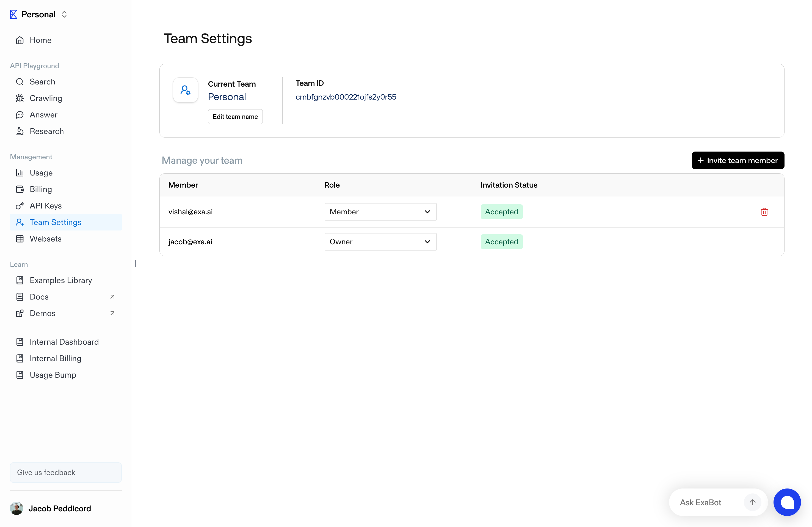Open the Owner role dropdown for jacob@exa.ai
Viewport: 812px width, 527px height.
380,242
